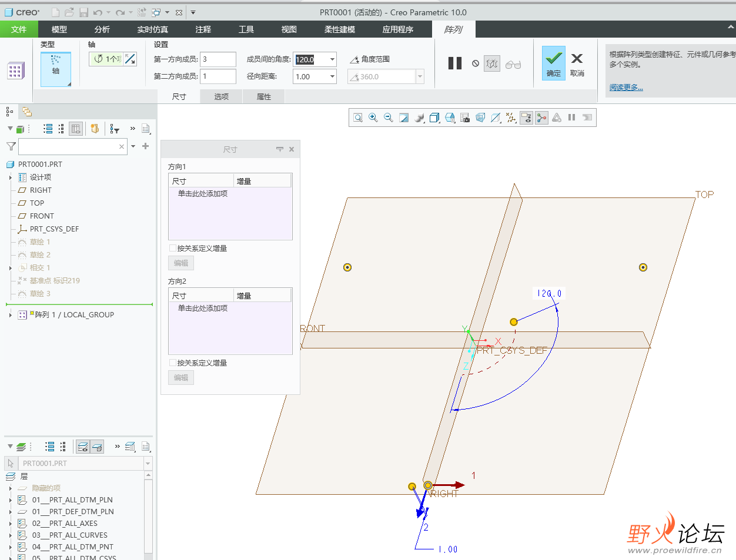Image resolution: width=736 pixels, height=560 pixels.
Task: Open the 成员间的角度 dropdown arrow
Action: point(332,59)
